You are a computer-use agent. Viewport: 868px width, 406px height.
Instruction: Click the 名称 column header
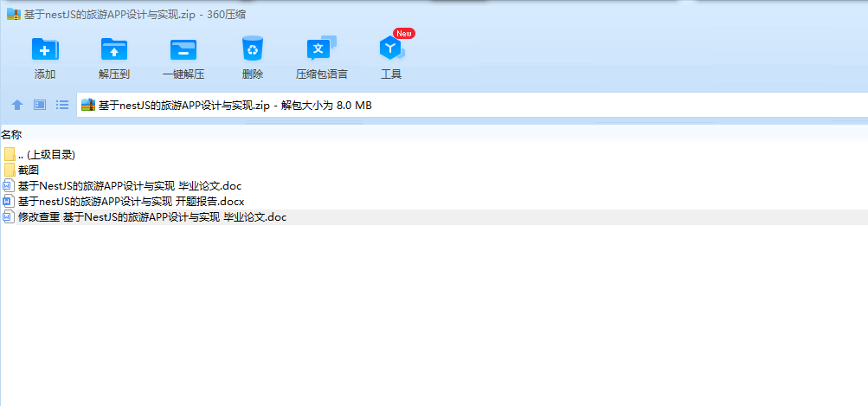coord(11,134)
